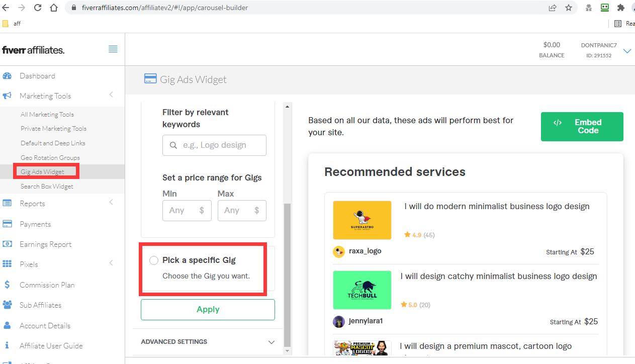This screenshot has height=364, width=635.
Task: Click the 5.0 (20) rating
Action: coord(415,305)
